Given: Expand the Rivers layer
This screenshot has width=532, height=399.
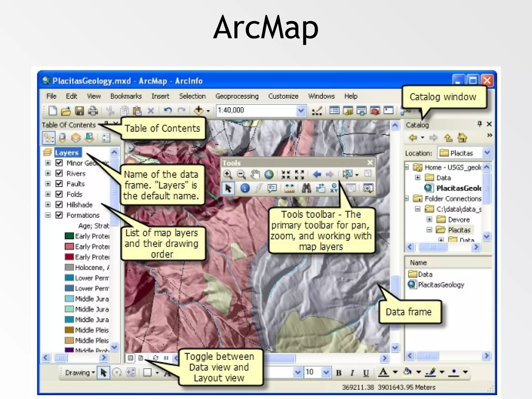Looking at the screenshot, I should 48,173.
